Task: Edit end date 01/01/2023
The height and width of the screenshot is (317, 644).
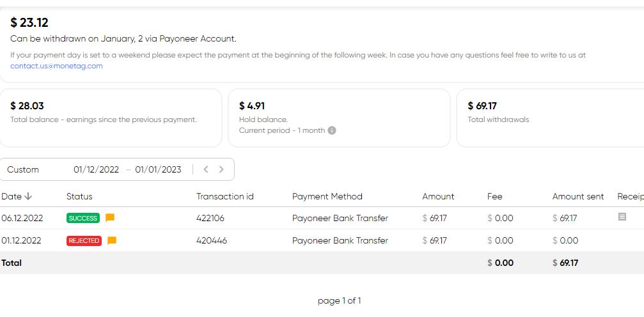Action: click(x=158, y=169)
